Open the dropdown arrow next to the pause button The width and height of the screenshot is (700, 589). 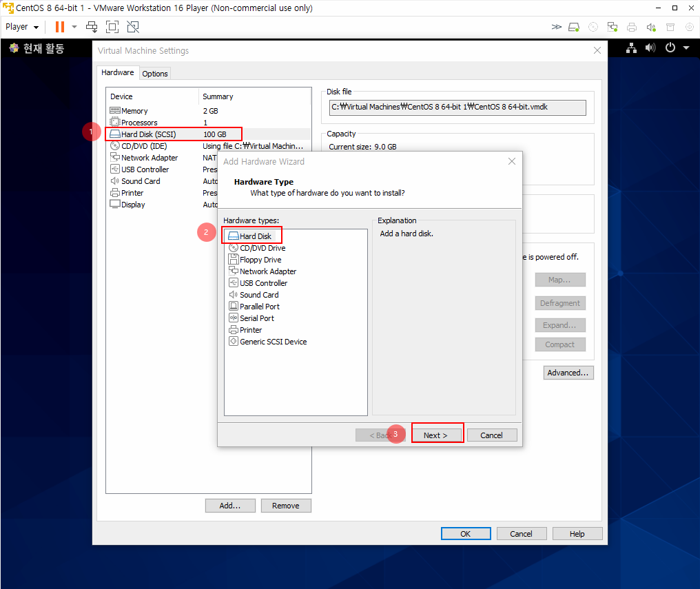click(x=74, y=28)
